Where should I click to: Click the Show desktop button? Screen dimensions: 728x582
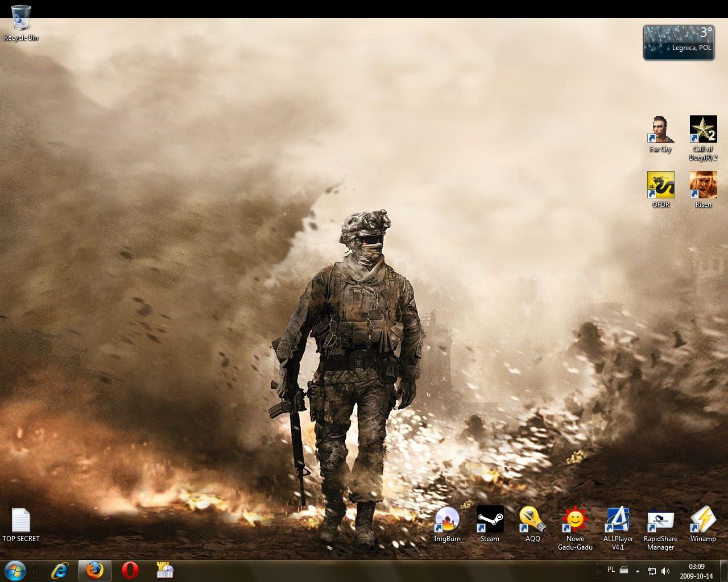click(723, 571)
